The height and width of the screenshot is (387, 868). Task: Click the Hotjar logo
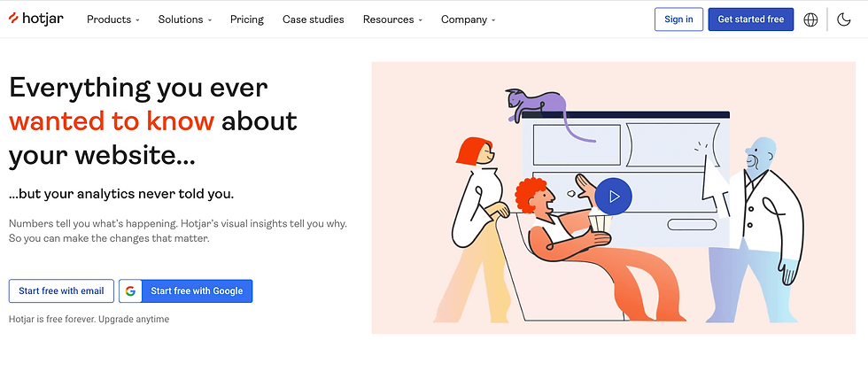36,19
